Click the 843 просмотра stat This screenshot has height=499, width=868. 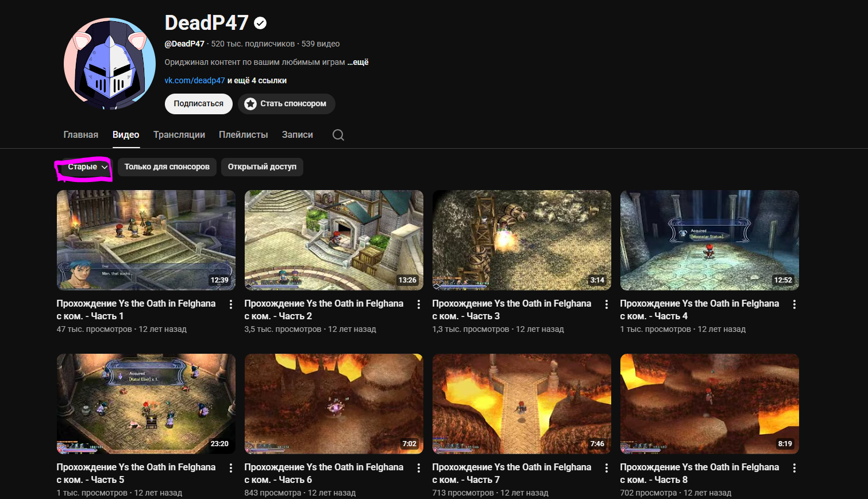[273, 493]
